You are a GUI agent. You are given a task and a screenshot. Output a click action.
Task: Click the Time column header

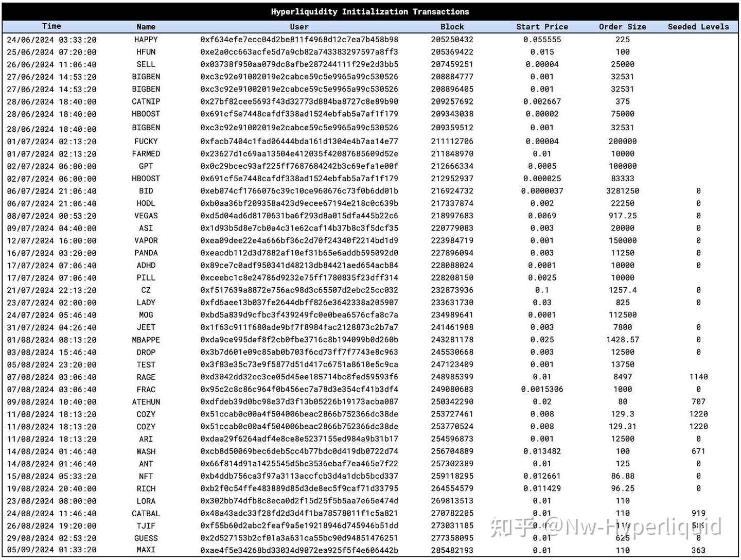[x=51, y=26]
